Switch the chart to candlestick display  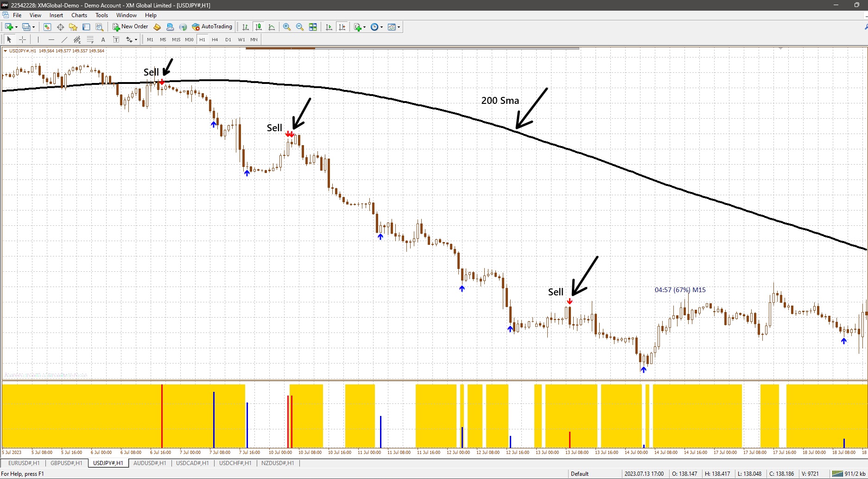[258, 26]
